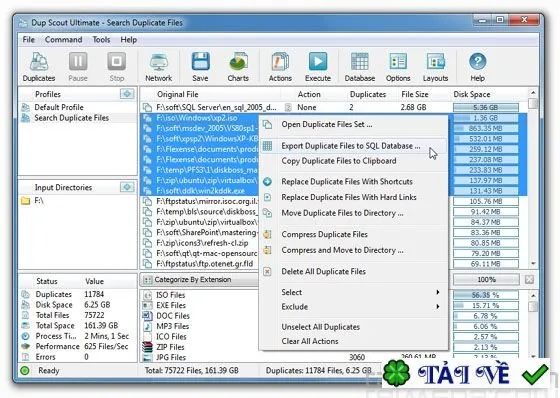Screen dimensions: 560x398
Task: Click the F:\ folder icon
Action: [x=25, y=201]
